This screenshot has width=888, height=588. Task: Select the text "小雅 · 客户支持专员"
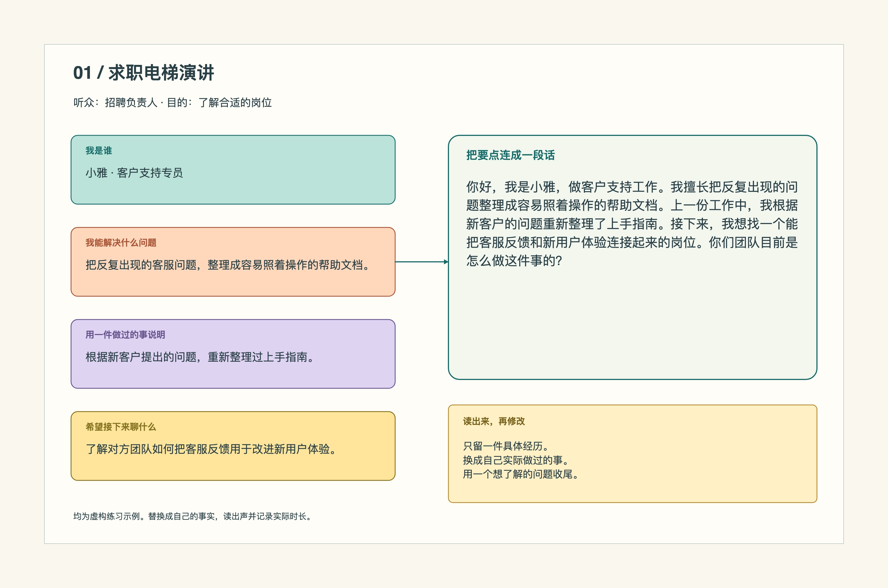click(x=134, y=173)
